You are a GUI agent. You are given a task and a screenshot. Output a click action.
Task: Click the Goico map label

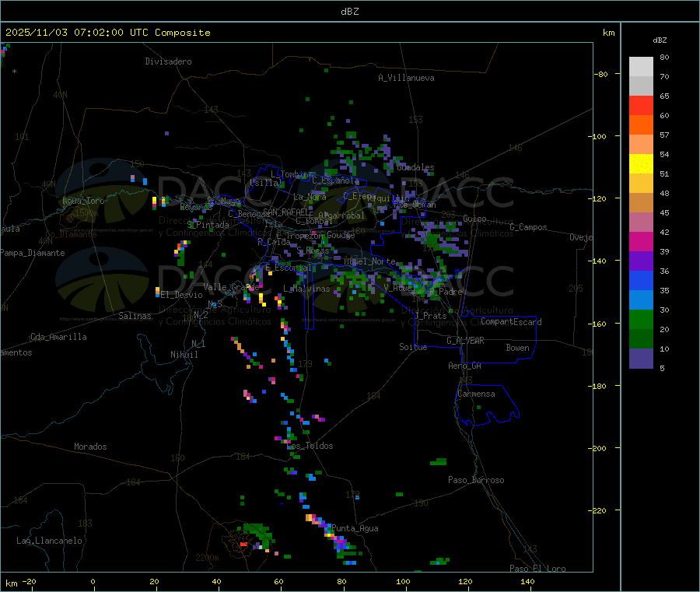[x=474, y=219]
